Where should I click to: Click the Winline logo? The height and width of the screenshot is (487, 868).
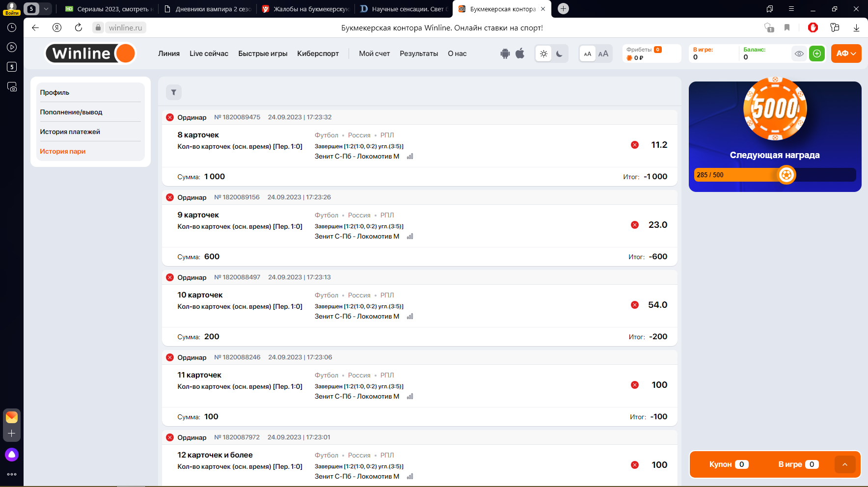point(91,54)
